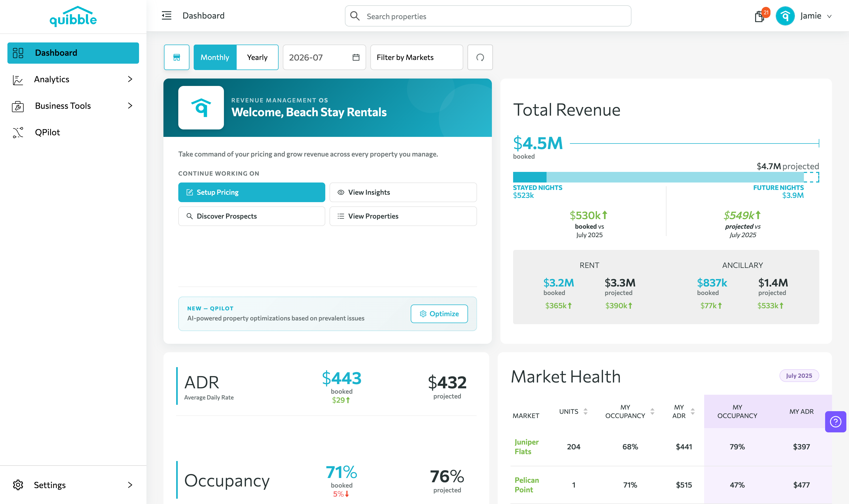Select Monthly view
This screenshot has width=849, height=504.
tap(215, 57)
